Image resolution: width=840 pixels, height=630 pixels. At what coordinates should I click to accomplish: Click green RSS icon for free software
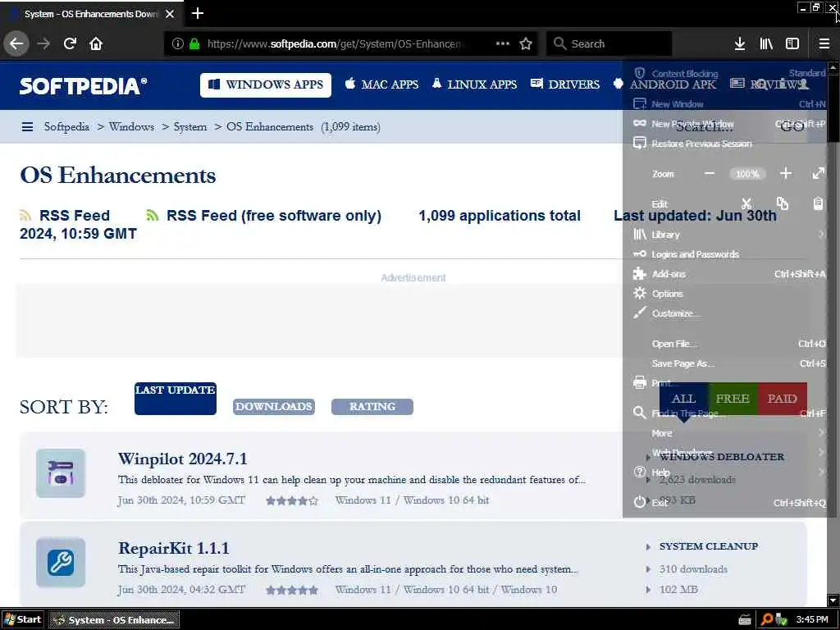click(x=152, y=216)
